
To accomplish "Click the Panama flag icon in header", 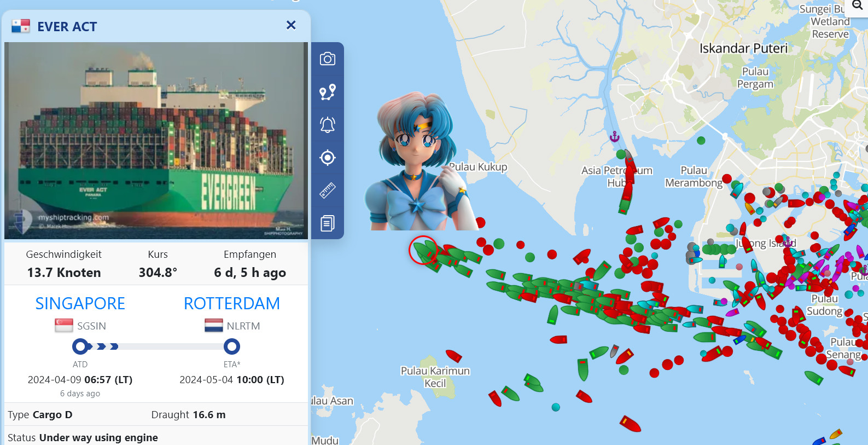I will pos(21,26).
